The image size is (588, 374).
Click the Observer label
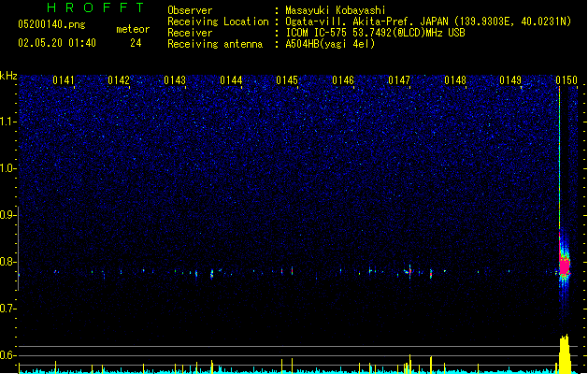point(190,10)
